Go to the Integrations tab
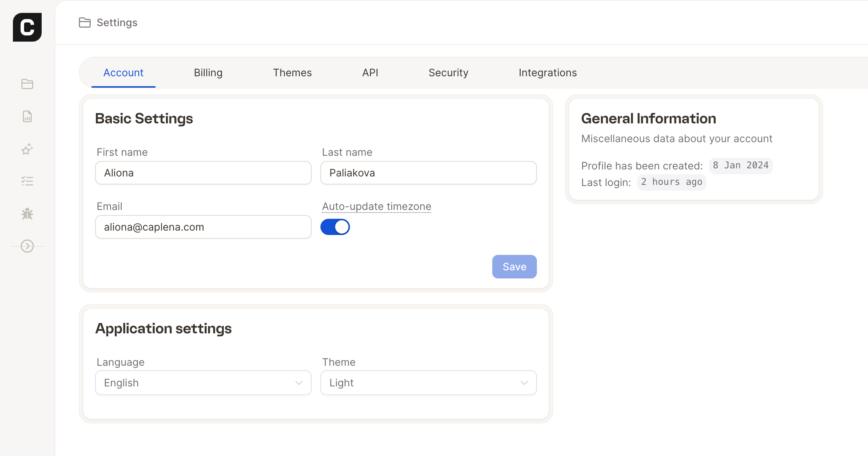This screenshot has height=456, width=868. click(548, 73)
